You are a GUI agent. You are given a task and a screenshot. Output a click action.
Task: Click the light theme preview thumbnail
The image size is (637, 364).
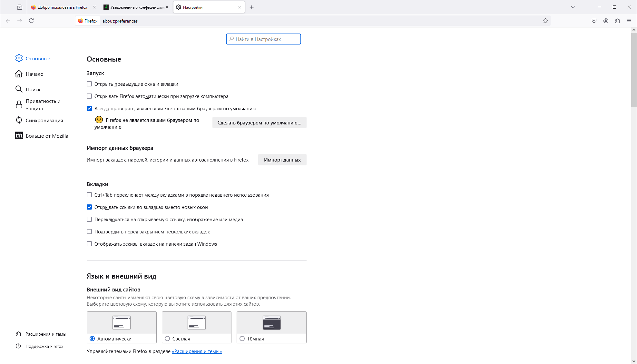197,323
